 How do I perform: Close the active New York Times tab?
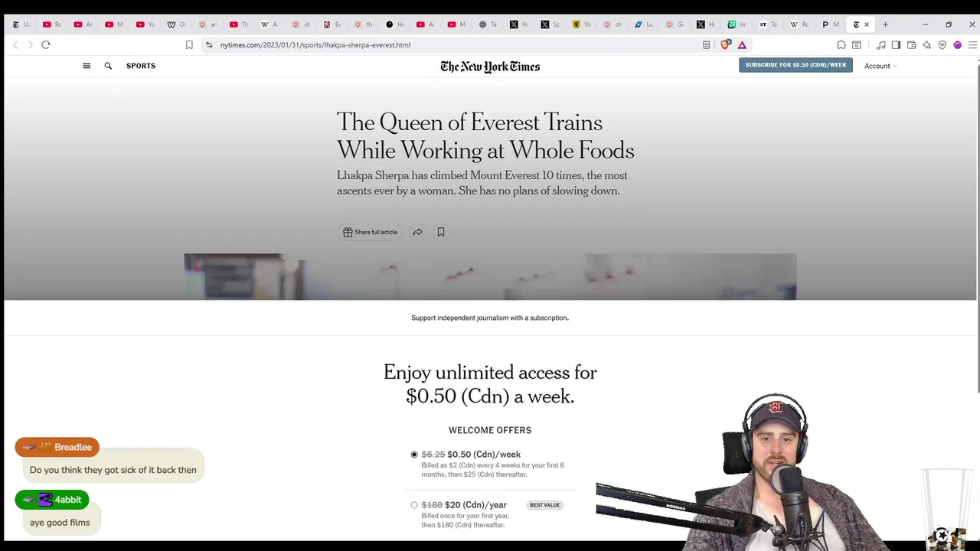867,24
